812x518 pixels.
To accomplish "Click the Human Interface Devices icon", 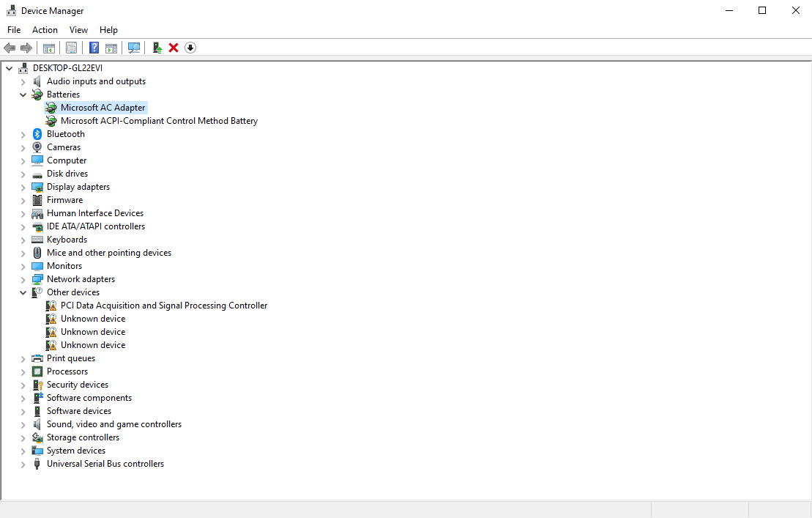I will tap(37, 213).
